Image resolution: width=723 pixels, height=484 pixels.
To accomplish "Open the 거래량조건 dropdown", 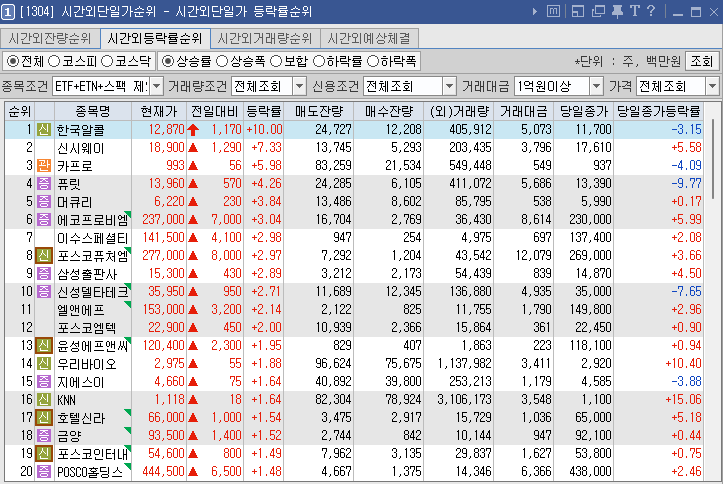I will click(300, 86).
